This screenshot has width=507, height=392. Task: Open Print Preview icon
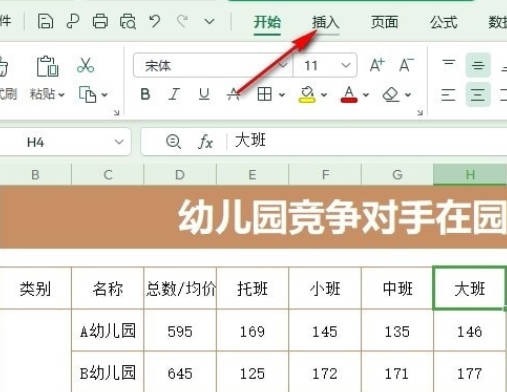click(x=128, y=22)
